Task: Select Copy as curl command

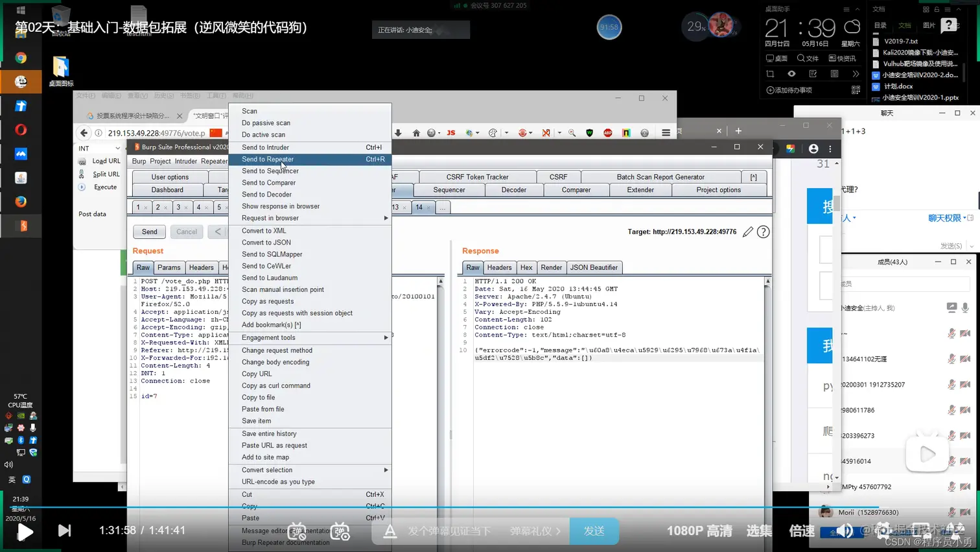Action: click(310, 385)
